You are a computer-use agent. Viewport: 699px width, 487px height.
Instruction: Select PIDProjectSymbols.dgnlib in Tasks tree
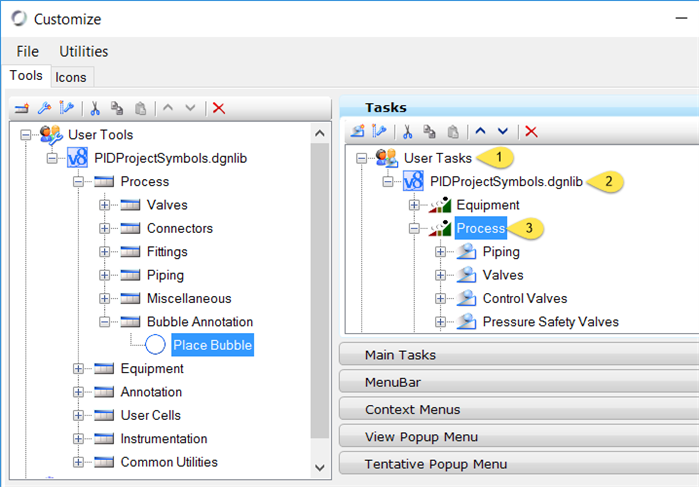click(x=506, y=182)
